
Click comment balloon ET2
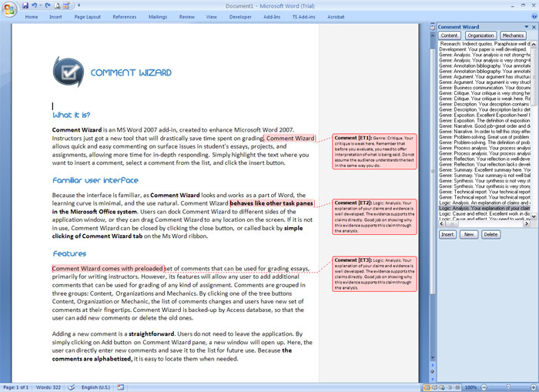(374, 217)
